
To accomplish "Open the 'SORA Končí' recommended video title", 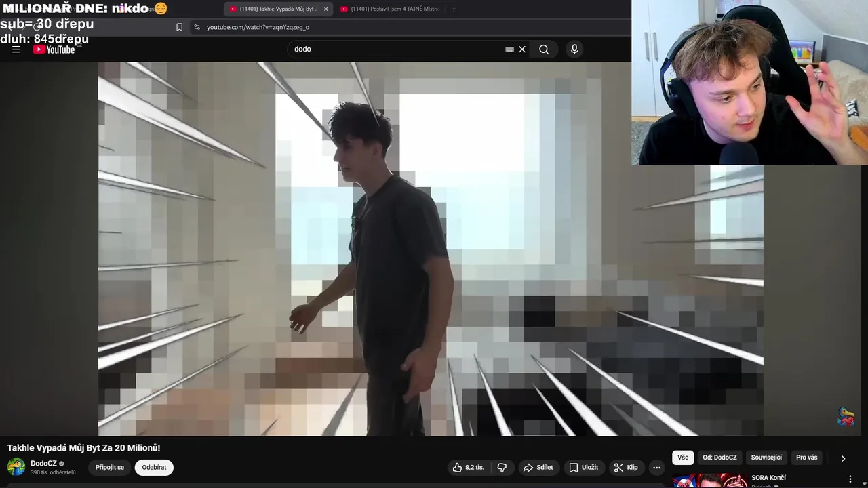I will coord(768,478).
